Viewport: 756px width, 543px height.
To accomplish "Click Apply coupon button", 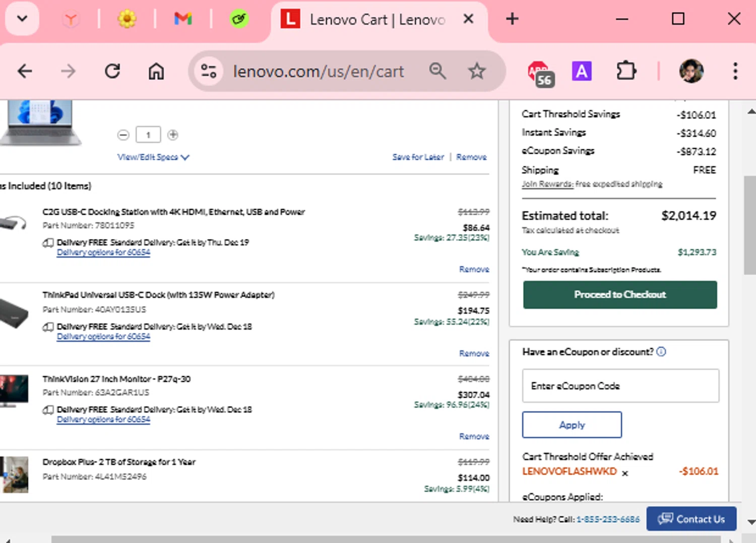I will tap(572, 425).
